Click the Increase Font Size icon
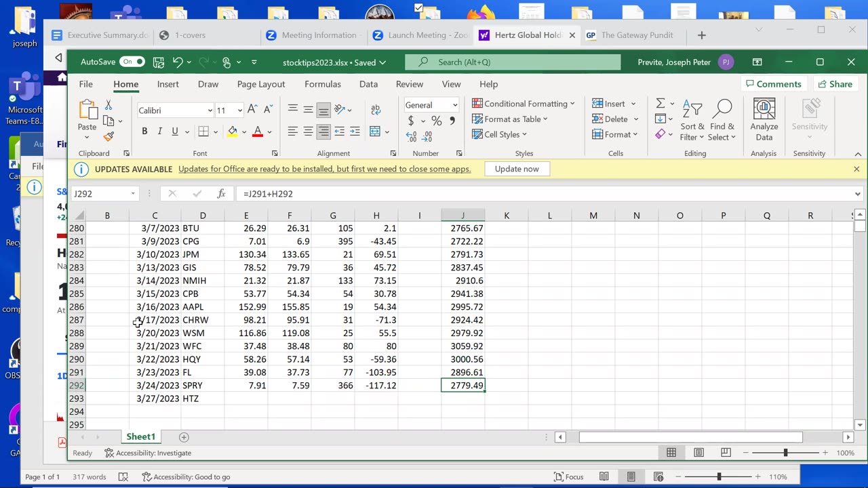 tap(252, 110)
